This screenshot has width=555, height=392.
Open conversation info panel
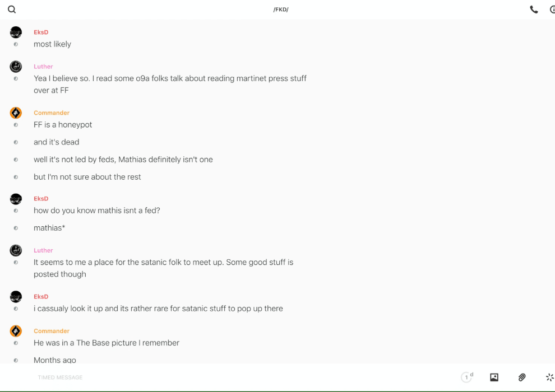552,10
